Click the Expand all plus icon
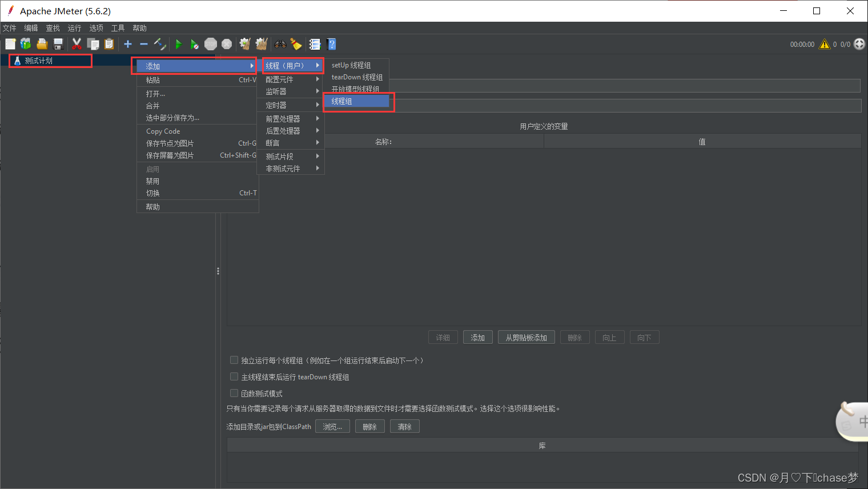 [128, 44]
